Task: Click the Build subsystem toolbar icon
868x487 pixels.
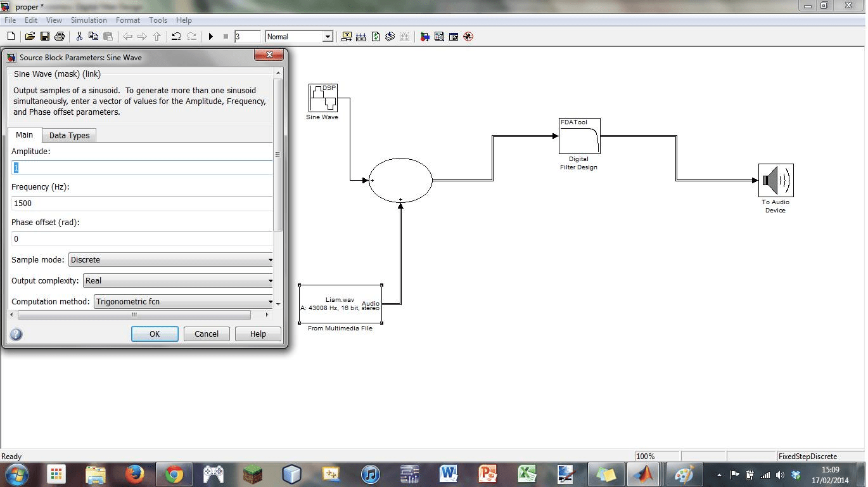Action: point(390,37)
